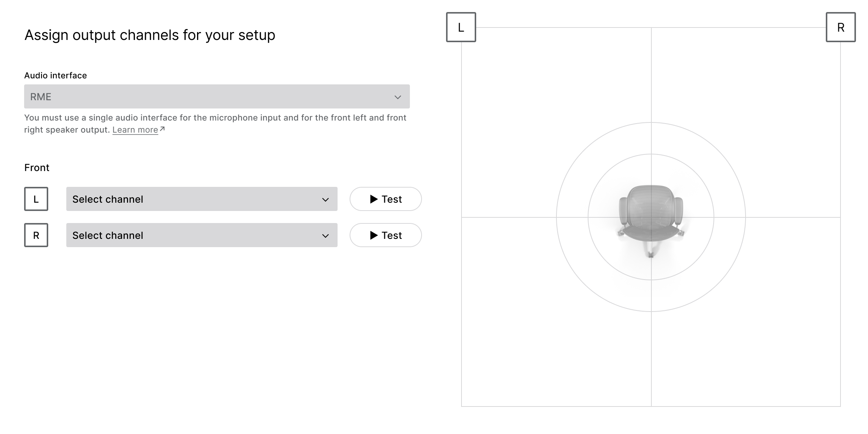Viewport: 868px width, 434px height.
Task: Click chevron on right speaker channel selector
Action: pos(325,236)
